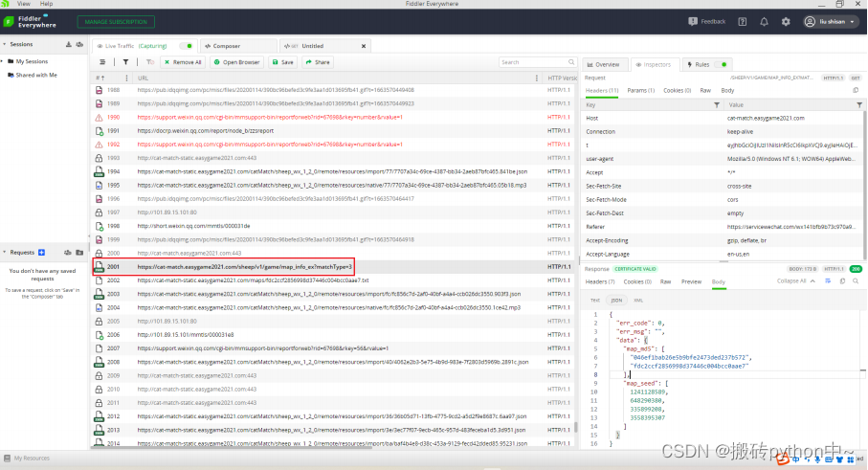This screenshot has width=868, height=470.
Task: Open the Params (1) request tab
Action: click(x=640, y=90)
